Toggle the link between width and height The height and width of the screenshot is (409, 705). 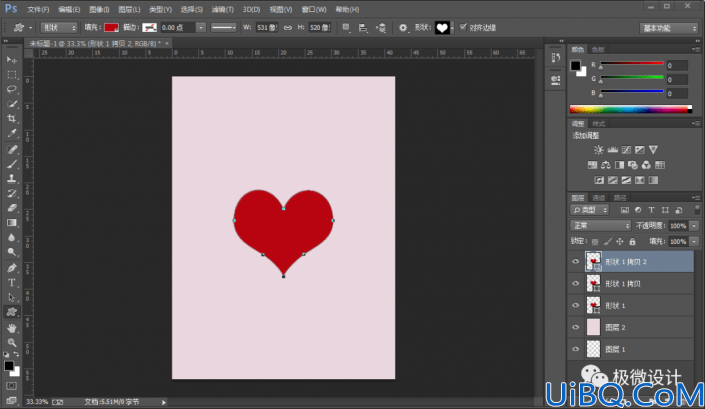[x=288, y=27]
